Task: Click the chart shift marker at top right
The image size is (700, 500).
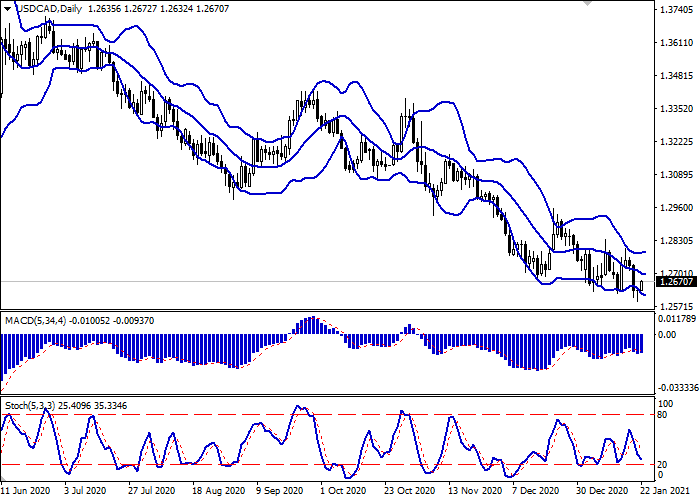Action: tap(588, 3)
